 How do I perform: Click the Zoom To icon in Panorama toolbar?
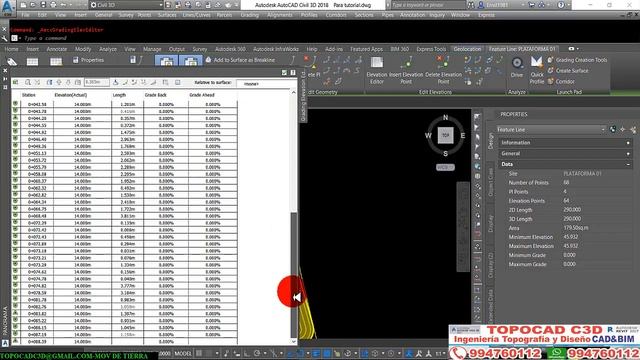point(27,82)
